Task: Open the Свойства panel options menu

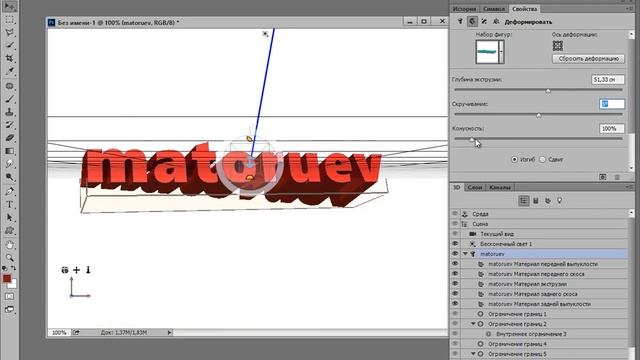Action: click(629, 9)
